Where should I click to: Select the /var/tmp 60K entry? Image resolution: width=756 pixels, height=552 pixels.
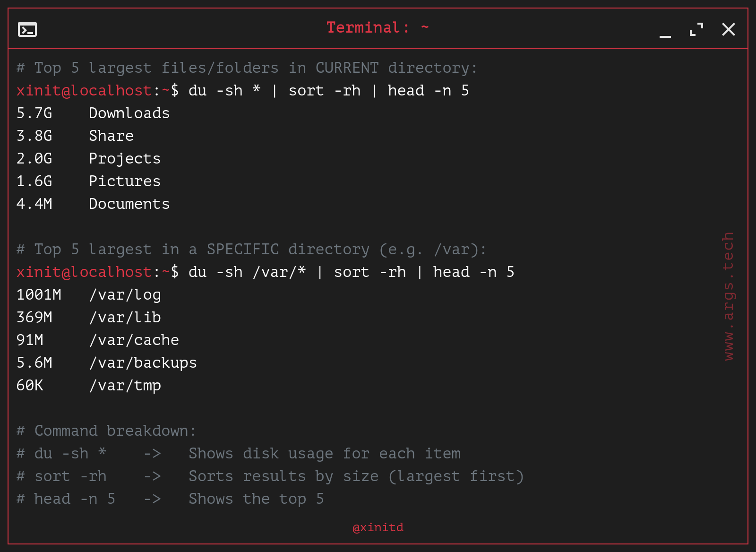point(89,386)
